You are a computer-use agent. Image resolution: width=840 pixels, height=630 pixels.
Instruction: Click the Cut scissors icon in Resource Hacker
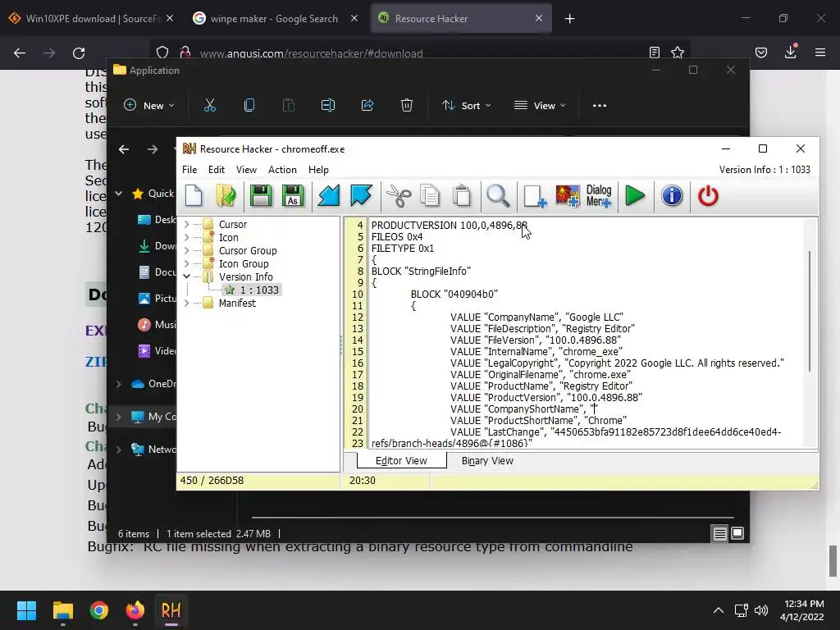pyautogui.click(x=398, y=195)
